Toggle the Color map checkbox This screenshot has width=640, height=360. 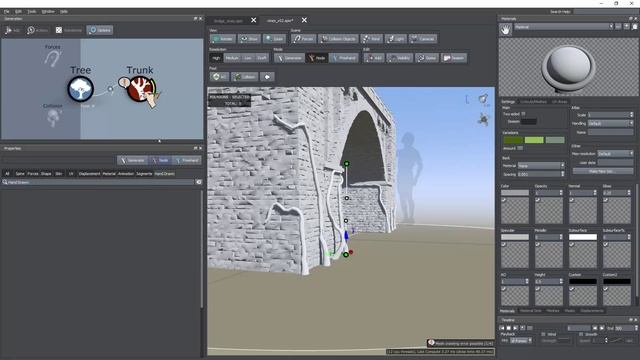pyautogui.click(x=503, y=200)
